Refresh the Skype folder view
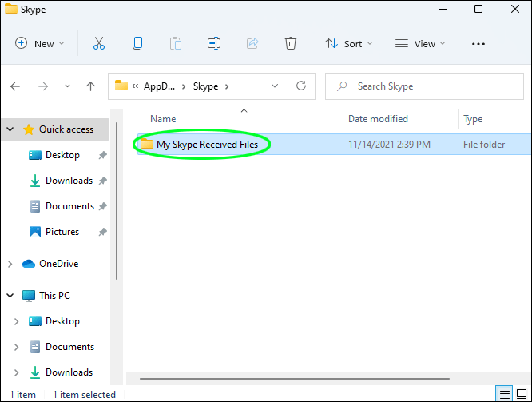 pos(301,86)
